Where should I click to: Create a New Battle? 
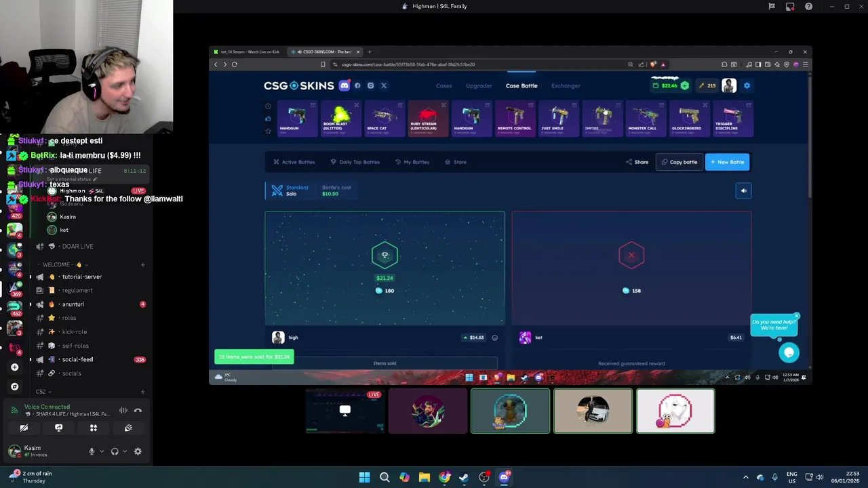click(727, 162)
